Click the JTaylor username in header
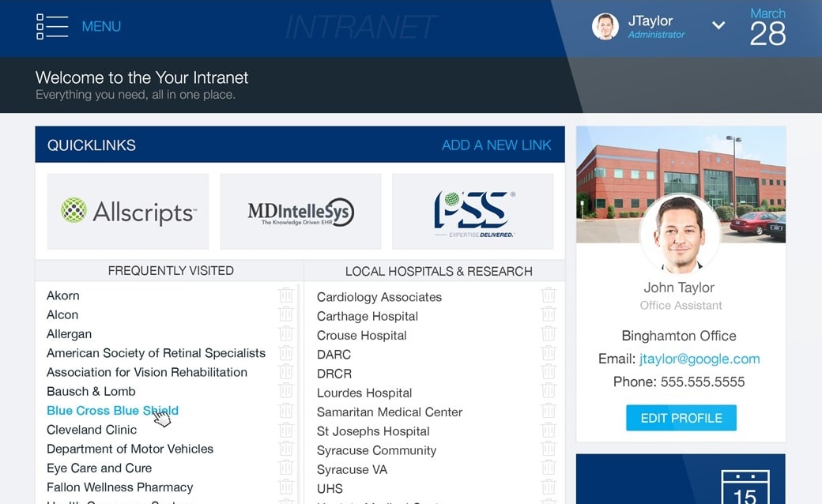This screenshot has width=822, height=504. [x=650, y=21]
